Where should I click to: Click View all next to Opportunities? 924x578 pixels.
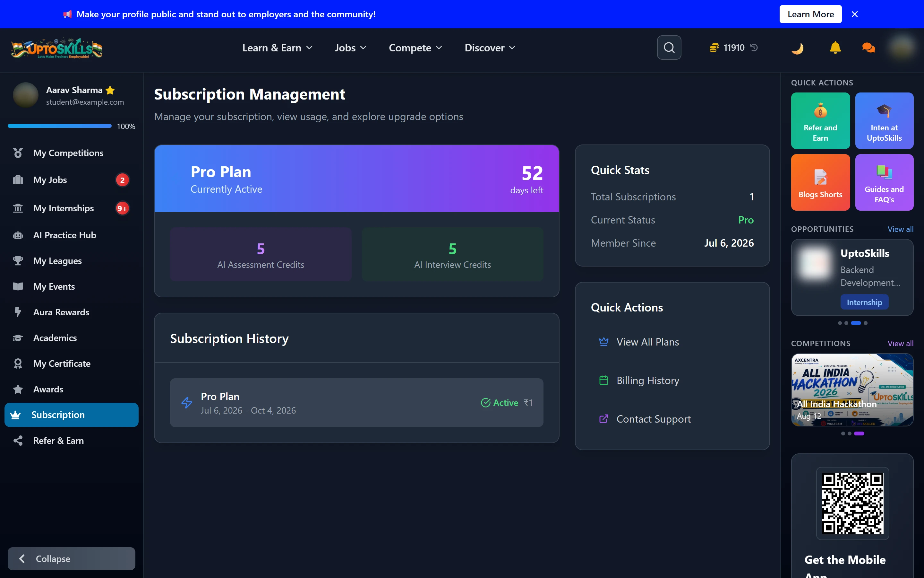pyautogui.click(x=900, y=229)
